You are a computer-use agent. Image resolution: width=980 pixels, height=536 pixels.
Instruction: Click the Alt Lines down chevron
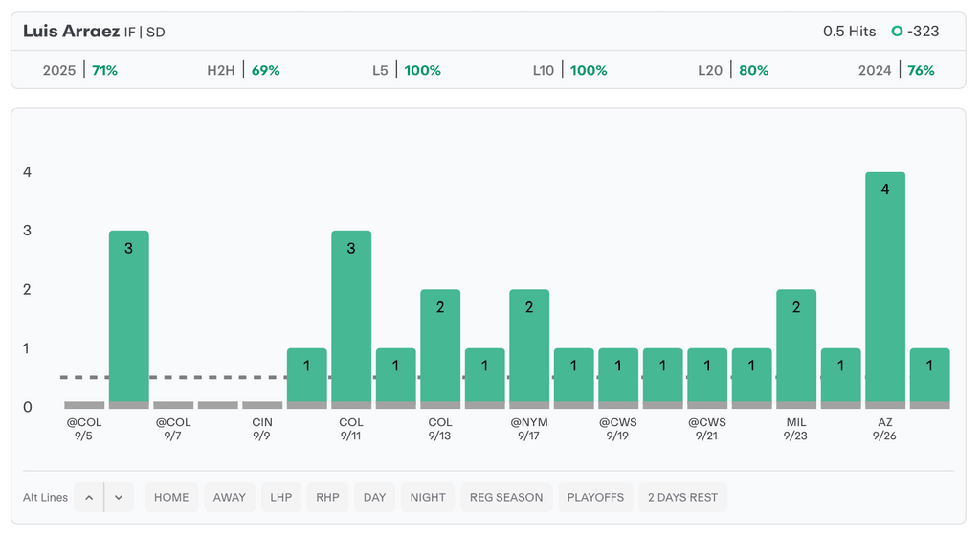pyautogui.click(x=119, y=498)
